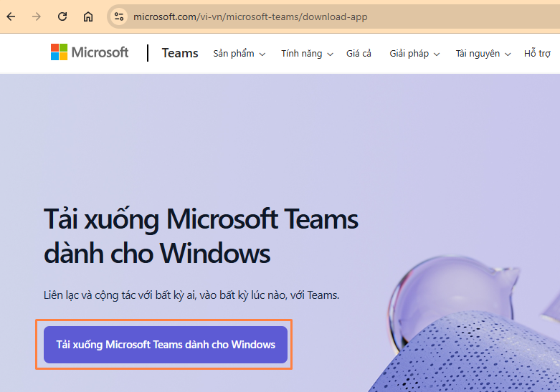Open the Microsoft logo homepage link
Image resolution: width=560 pixels, height=392 pixels.
coord(90,52)
